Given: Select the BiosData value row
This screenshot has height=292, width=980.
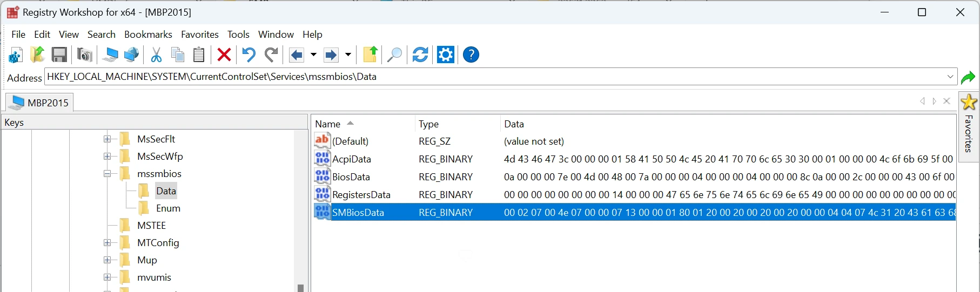Looking at the screenshot, I should tap(634, 176).
